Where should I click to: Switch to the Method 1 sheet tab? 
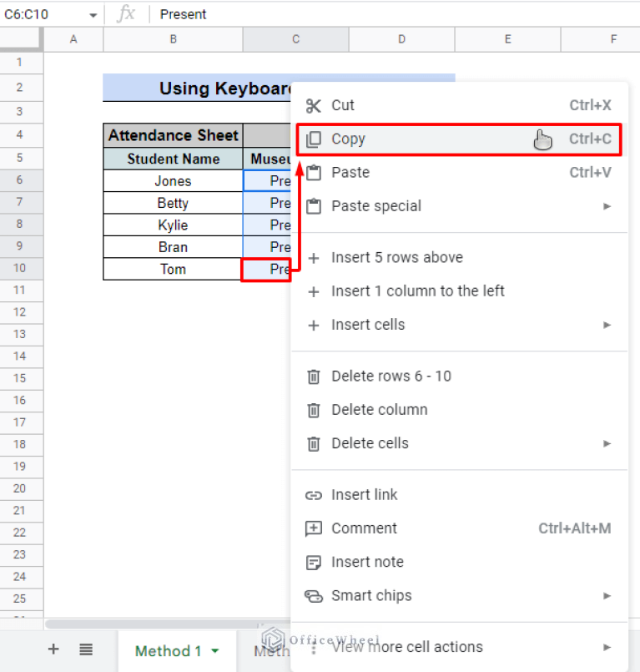(167, 649)
